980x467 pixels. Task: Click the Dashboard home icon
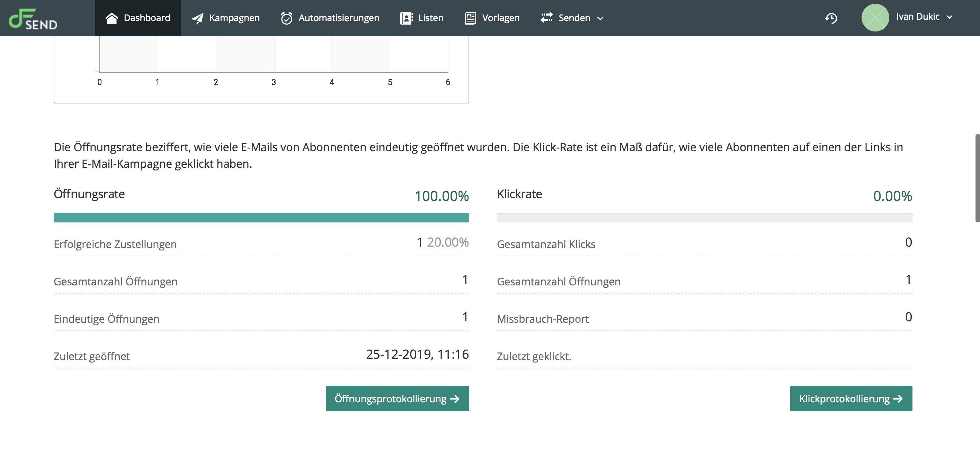[x=112, y=18]
